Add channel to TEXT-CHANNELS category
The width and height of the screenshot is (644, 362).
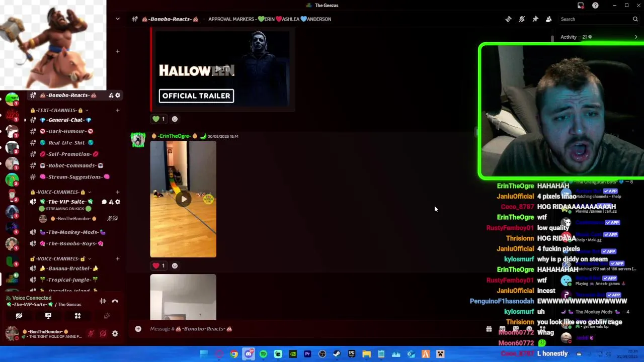click(117, 110)
